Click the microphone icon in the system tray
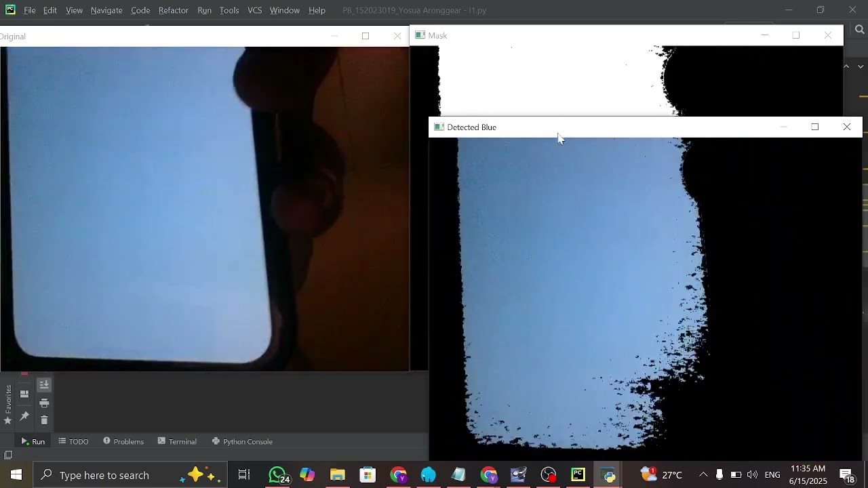868x488 pixels. pos(719,475)
